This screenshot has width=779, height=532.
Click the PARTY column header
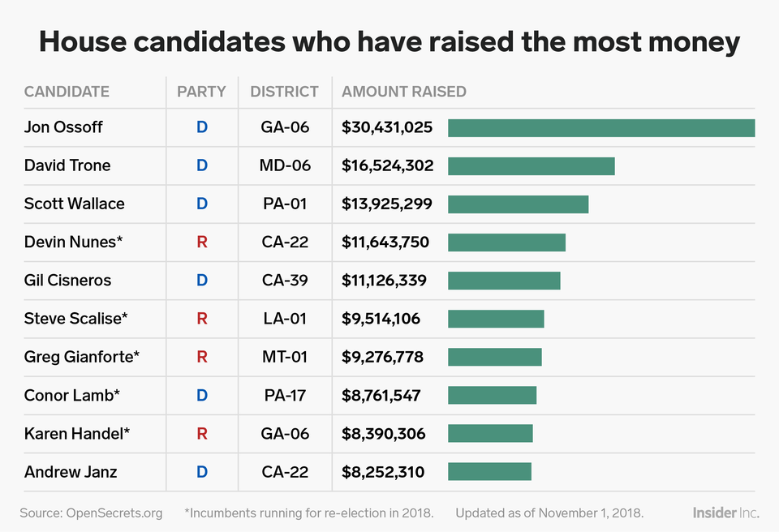coord(201,92)
